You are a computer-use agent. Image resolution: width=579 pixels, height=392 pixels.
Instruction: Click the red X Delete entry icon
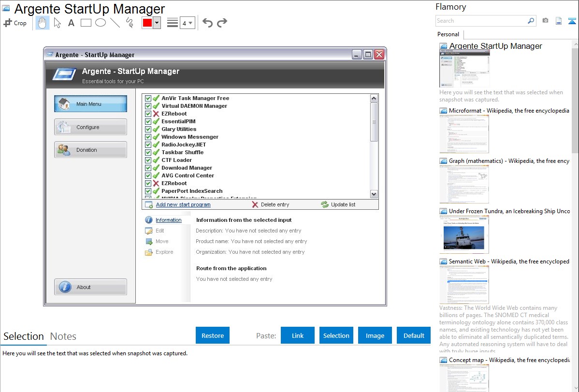coord(255,204)
